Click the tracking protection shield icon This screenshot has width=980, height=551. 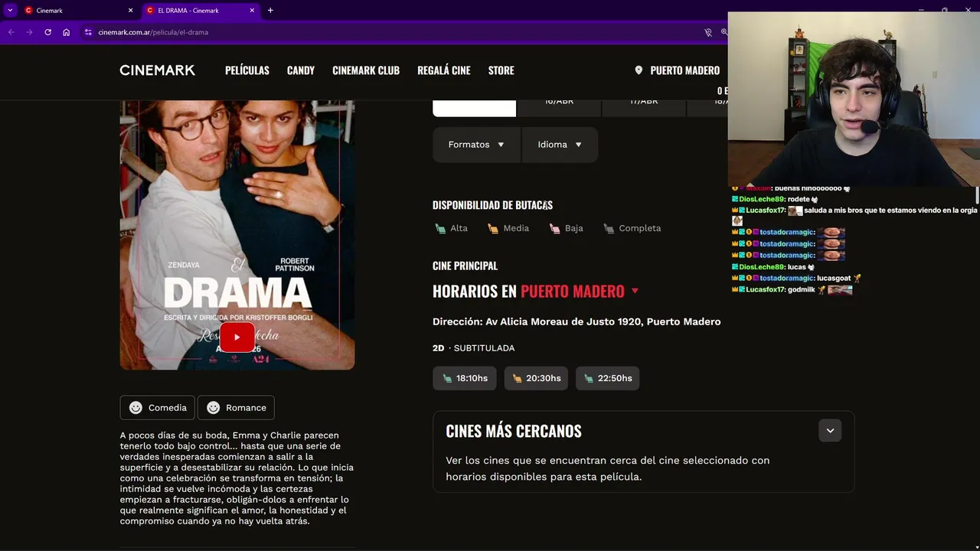[707, 32]
